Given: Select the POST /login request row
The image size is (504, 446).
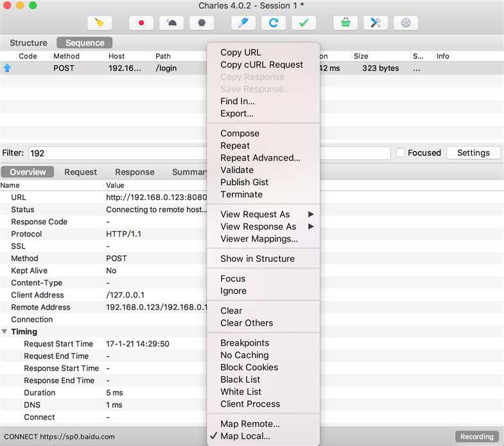Looking at the screenshot, I should [x=103, y=68].
